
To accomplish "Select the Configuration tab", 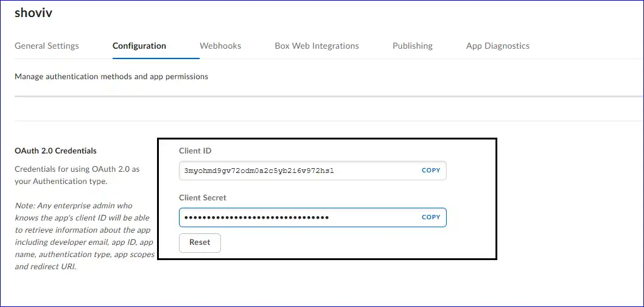I will pos(139,46).
